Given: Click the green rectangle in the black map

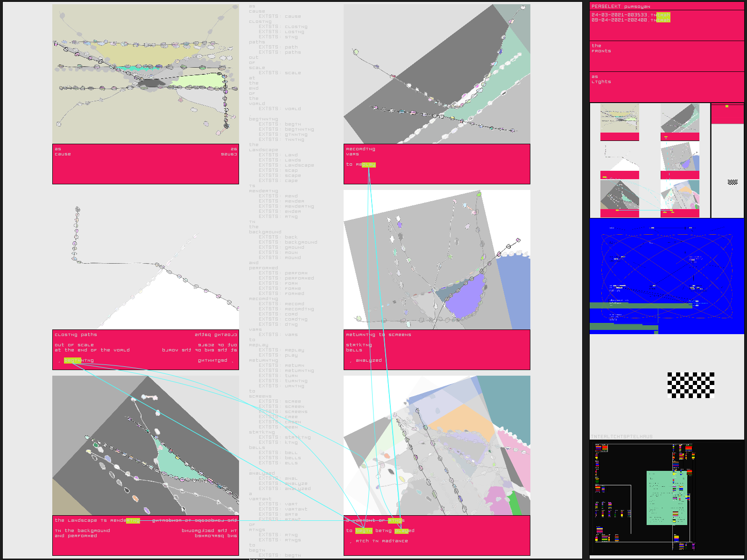Looking at the screenshot, I should click(x=666, y=497).
